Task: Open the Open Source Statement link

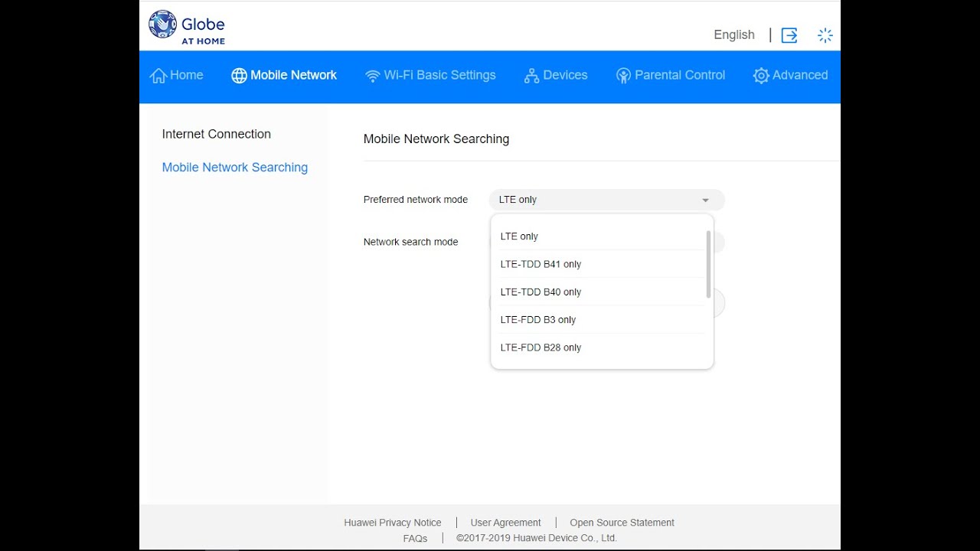Action: 622,523
